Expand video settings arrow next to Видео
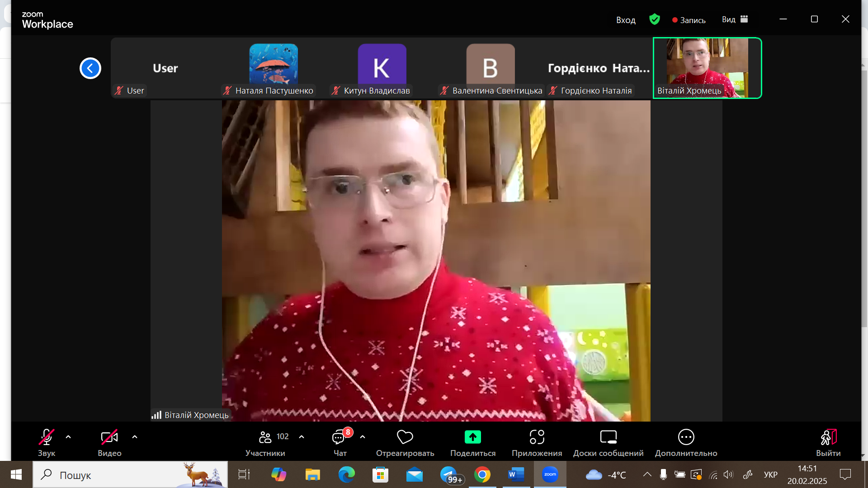 pyautogui.click(x=135, y=437)
